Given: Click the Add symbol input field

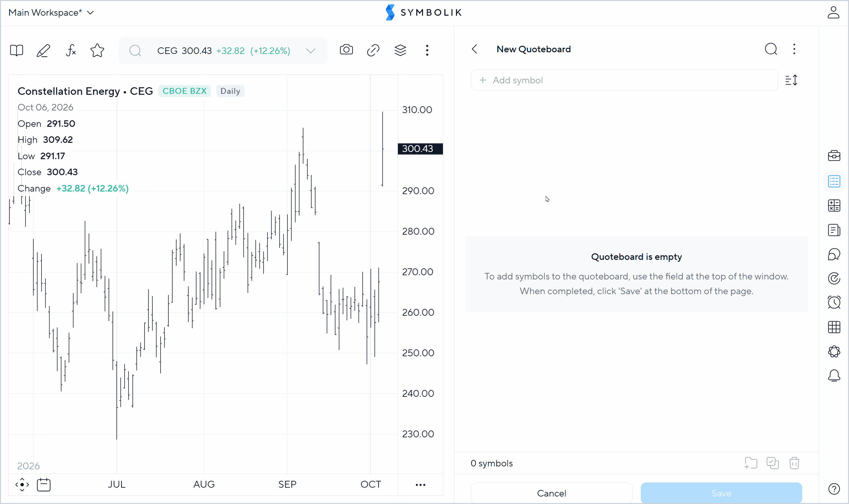Looking at the screenshot, I should tap(624, 80).
